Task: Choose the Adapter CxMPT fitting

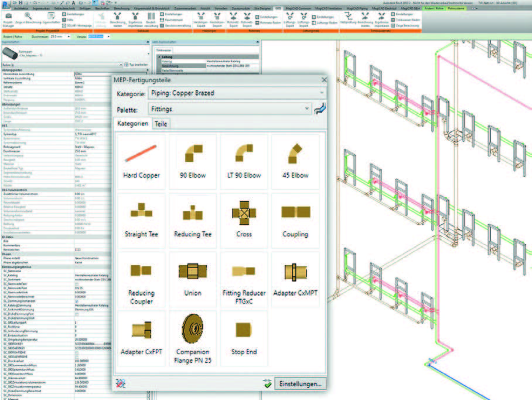Action: (x=295, y=279)
